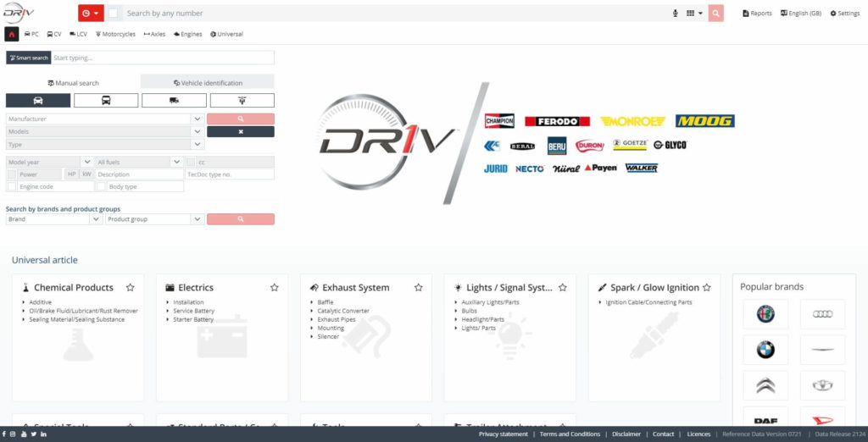Enable the Engine code checkbox

(12, 186)
